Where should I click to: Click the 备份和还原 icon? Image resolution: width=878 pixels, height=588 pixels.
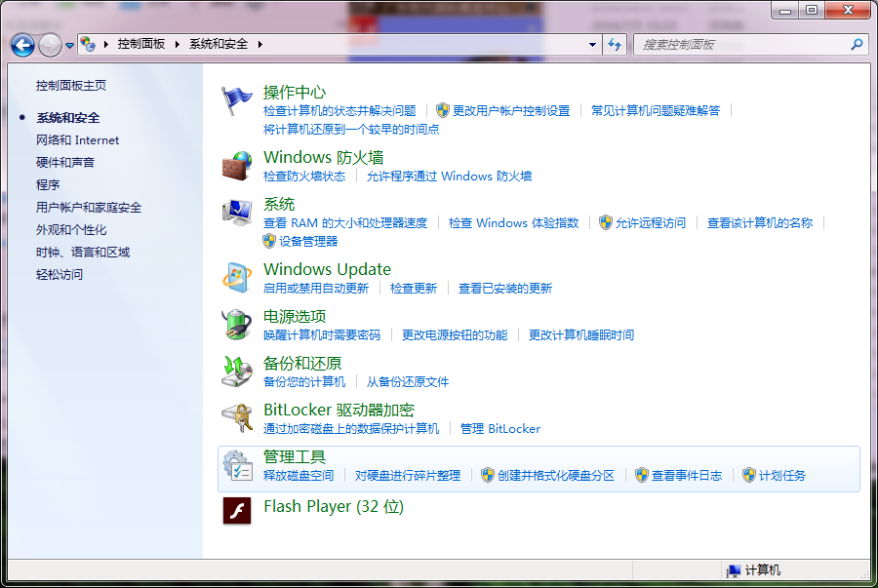(x=236, y=372)
